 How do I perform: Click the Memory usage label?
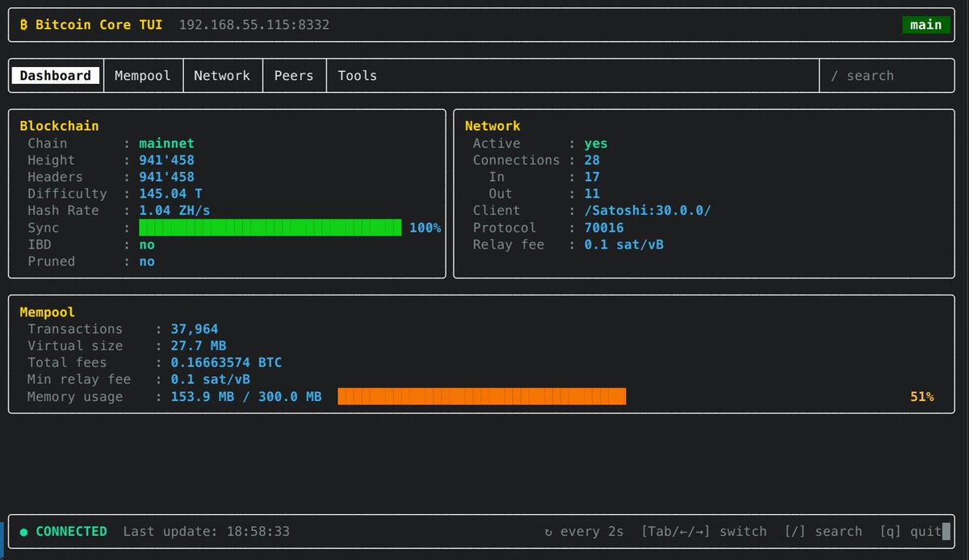(75, 396)
